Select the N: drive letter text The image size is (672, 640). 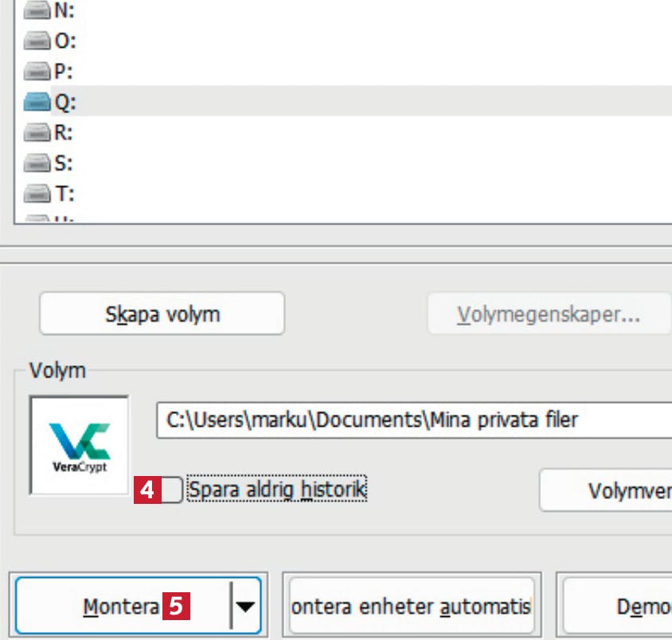click(x=64, y=10)
